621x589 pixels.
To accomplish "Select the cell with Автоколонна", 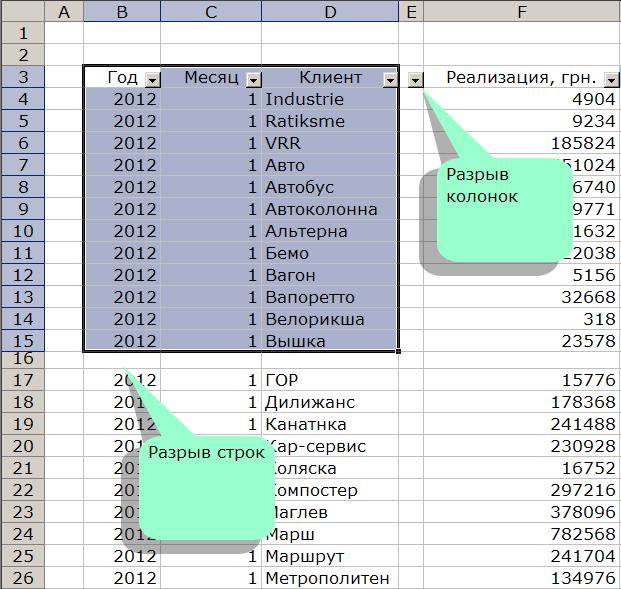I will tap(329, 209).
